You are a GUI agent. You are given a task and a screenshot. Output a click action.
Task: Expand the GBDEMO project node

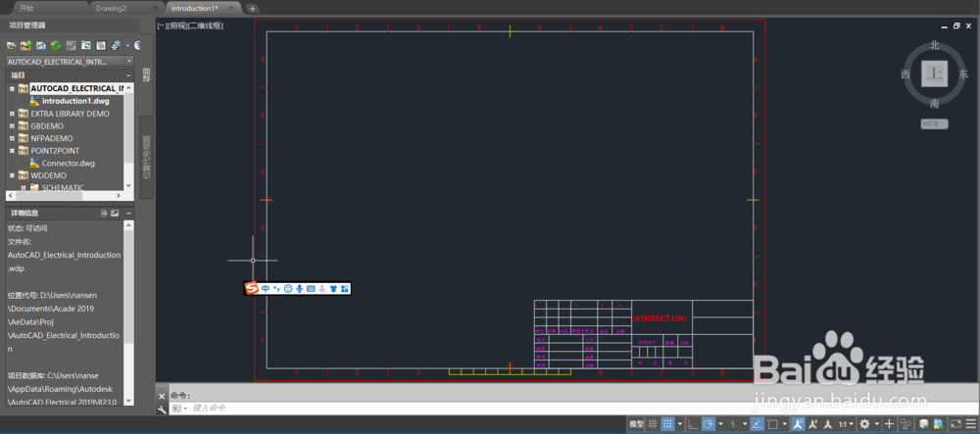pos(12,126)
